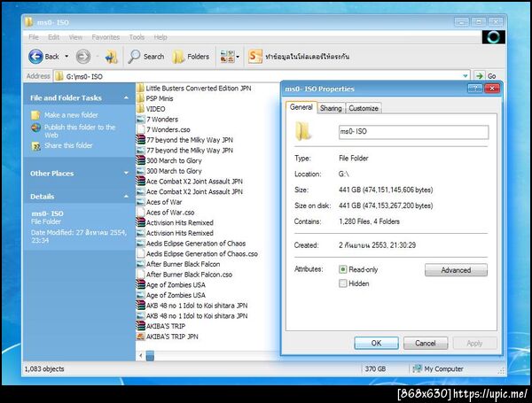Select Aedis Eclipse Generation of Chaos.cso
The width and height of the screenshot is (532, 403).
point(197,254)
